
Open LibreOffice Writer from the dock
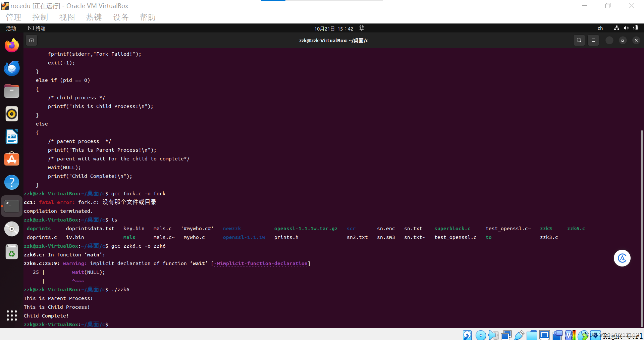pyautogui.click(x=12, y=137)
